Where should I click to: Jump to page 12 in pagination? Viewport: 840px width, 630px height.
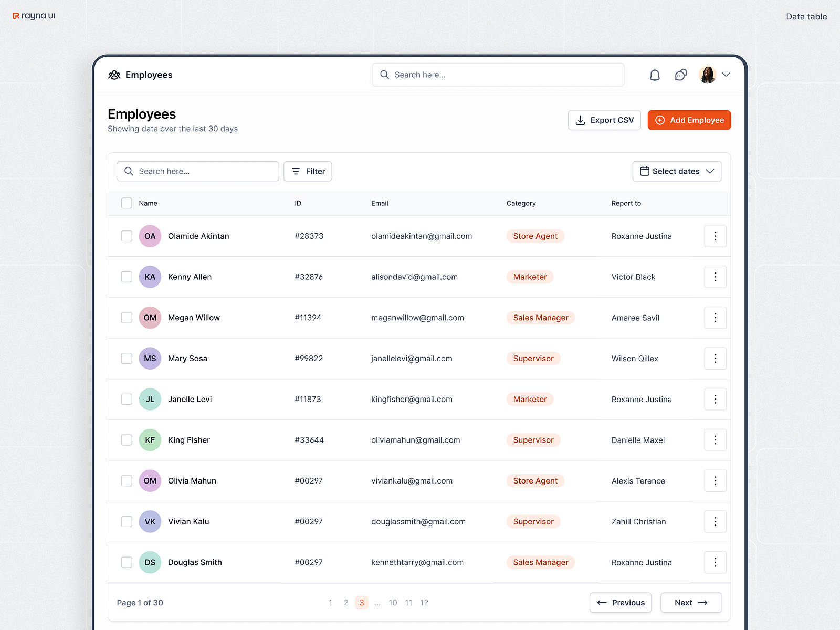coord(424,603)
